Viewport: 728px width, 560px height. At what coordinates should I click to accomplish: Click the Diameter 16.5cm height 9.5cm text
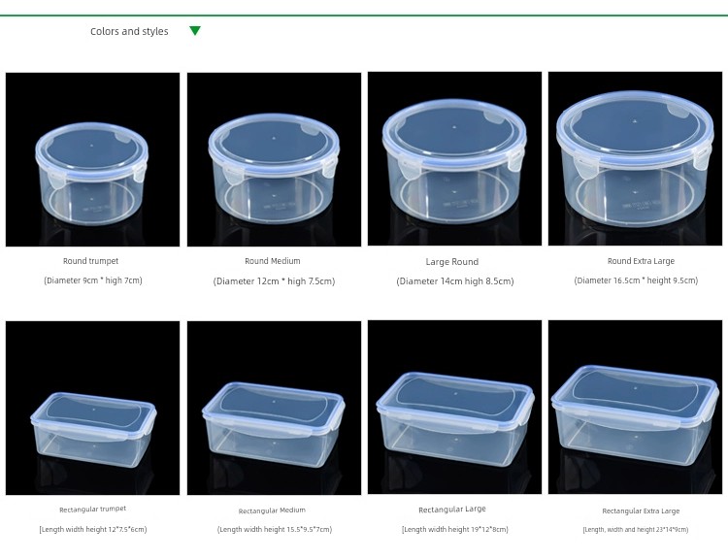point(636,280)
